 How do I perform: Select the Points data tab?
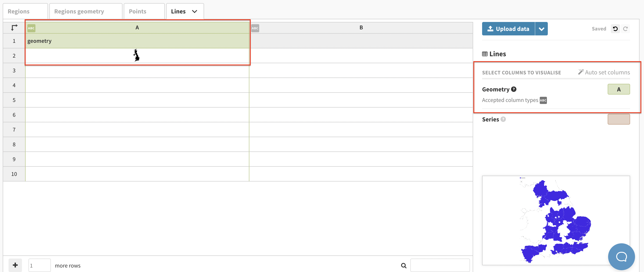144,11
